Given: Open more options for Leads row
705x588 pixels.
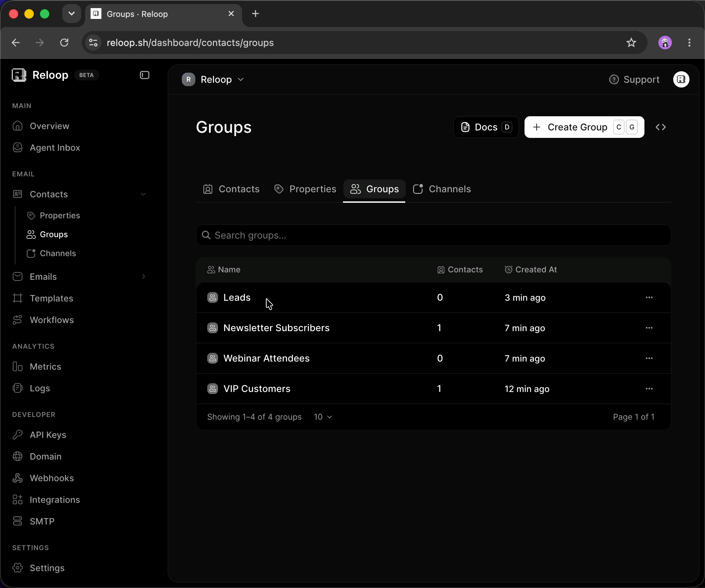Looking at the screenshot, I should 649,298.
